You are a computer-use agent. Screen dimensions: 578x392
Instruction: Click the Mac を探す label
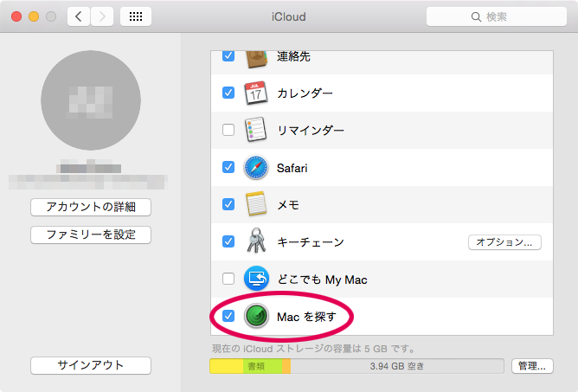click(306, 317)
